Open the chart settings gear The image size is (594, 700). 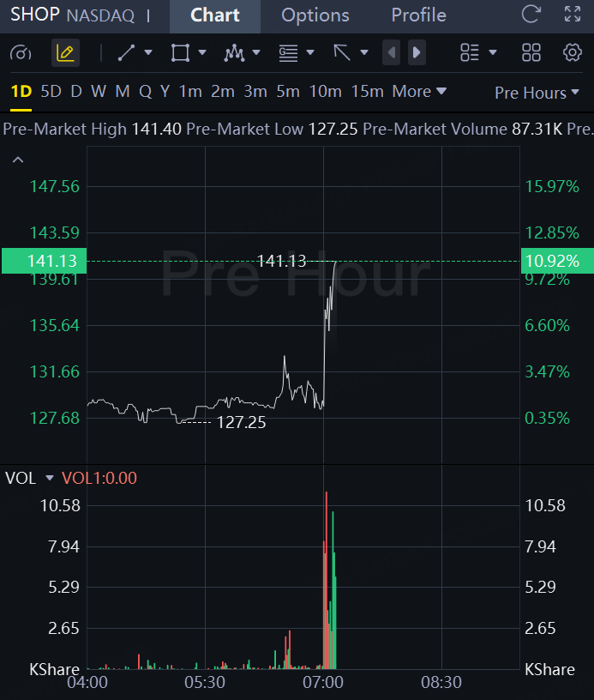click(573, 52)
